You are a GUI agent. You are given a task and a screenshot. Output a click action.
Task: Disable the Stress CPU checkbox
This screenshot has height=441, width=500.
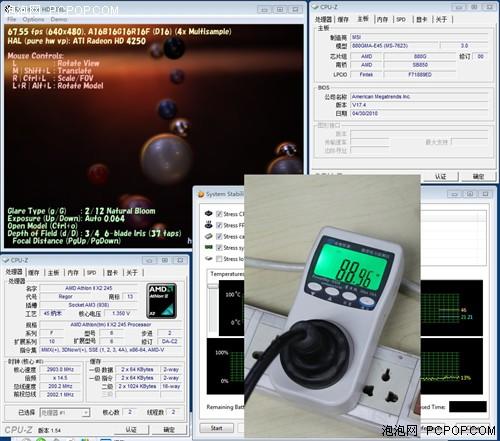219,214
